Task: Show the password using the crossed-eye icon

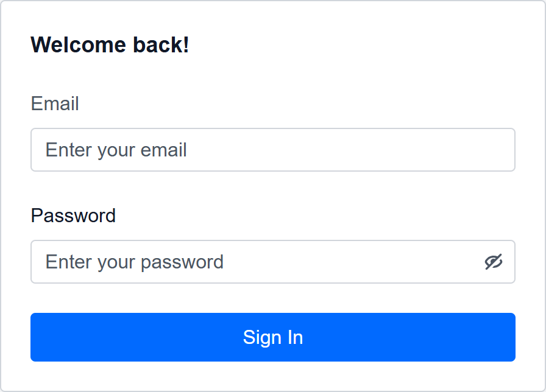Action: [494, 262]
